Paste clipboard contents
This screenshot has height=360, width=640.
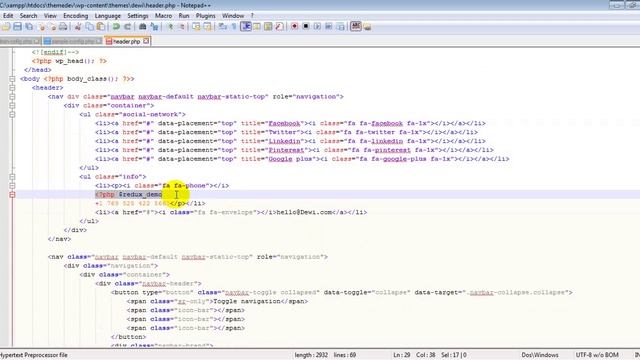[x=101, y=27]
